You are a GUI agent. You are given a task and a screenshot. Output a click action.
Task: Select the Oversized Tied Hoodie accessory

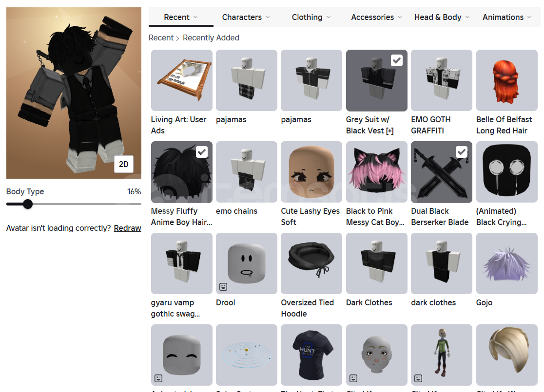click(311, 263)
